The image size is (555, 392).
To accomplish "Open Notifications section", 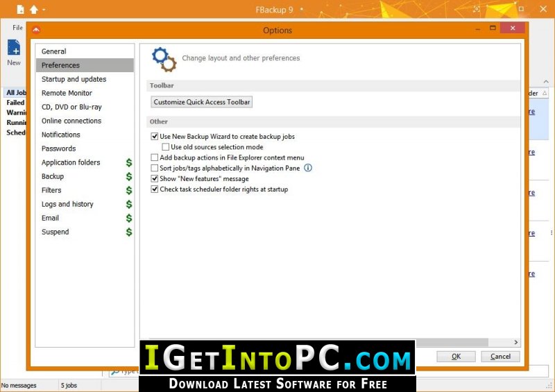I will click(x=85, y=135).
